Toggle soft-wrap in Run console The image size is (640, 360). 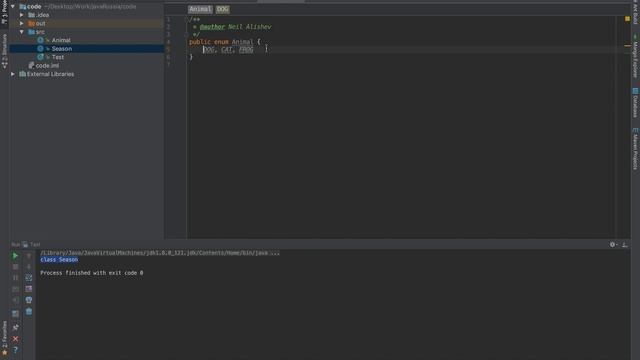point(29,278)
